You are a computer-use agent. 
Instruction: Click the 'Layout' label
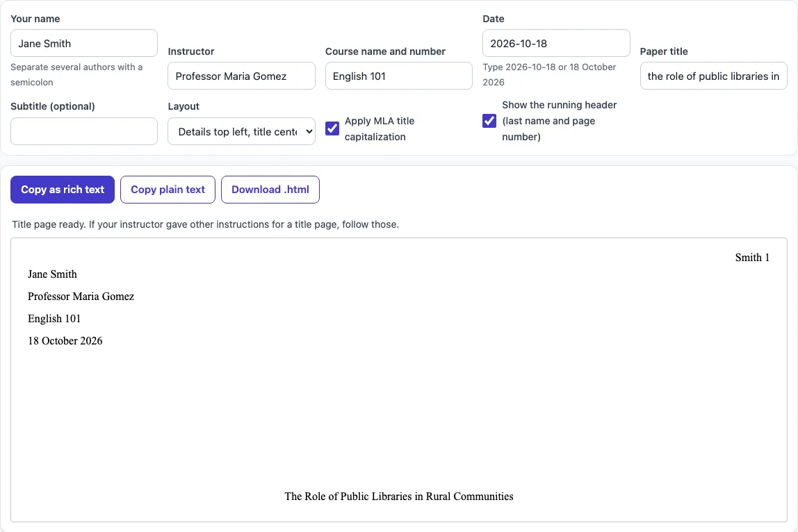184,106
